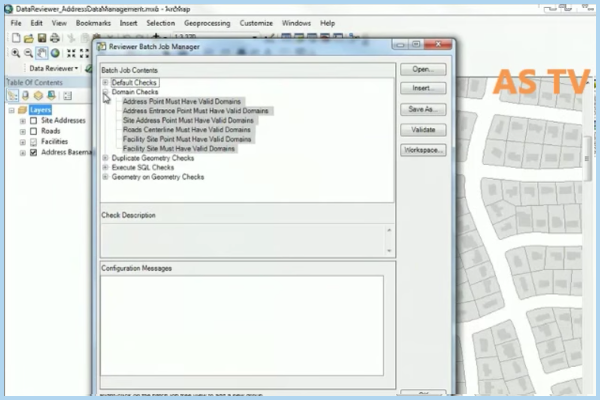Toggle the Roads layer checkbox
This screenshot has width=600, height=400.
34,131
